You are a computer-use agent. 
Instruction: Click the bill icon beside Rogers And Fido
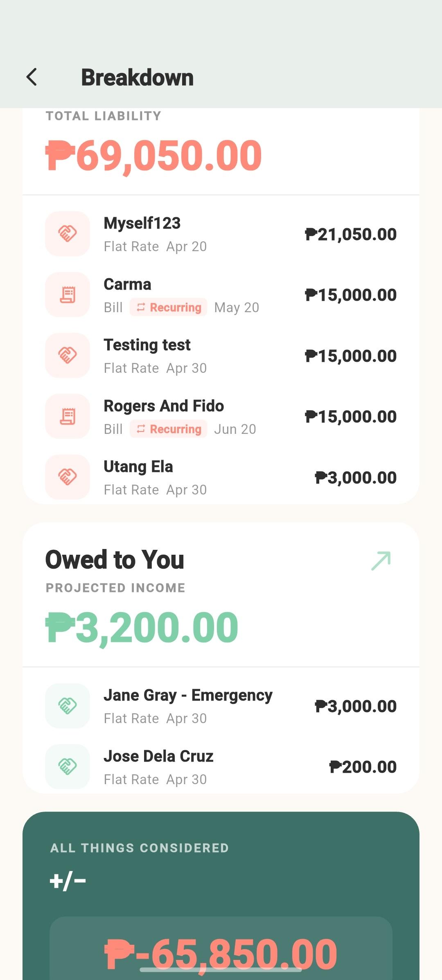(x=68, y=416)
